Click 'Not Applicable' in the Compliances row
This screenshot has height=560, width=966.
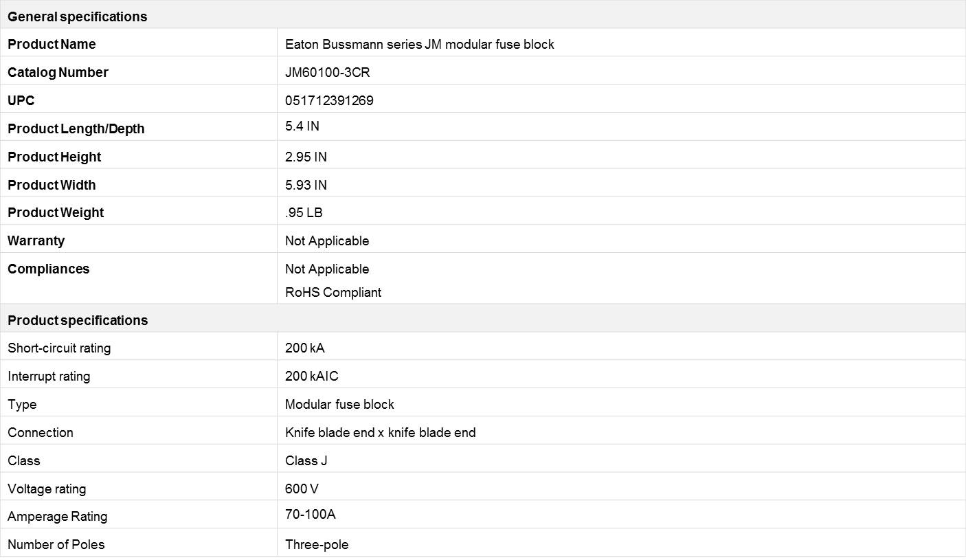click(x=327, y=269)
